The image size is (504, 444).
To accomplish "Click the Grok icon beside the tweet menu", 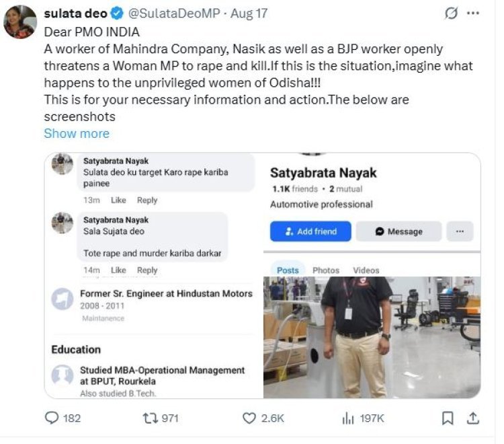I will 453,14.
